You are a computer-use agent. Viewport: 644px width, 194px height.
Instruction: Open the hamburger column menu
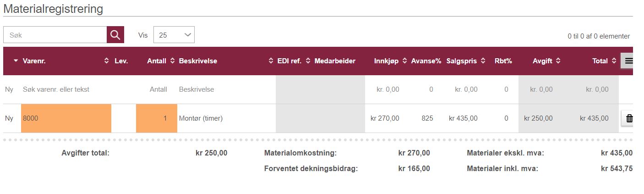point(628,61)
